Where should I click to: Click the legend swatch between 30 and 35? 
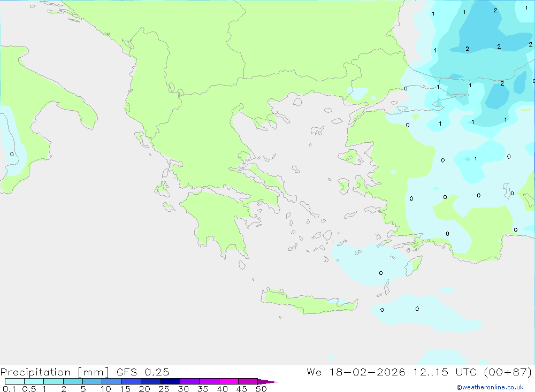[x=190, y=381]
